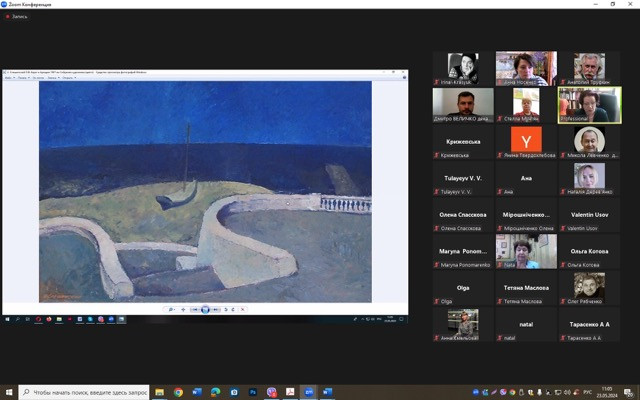Screen dimensions: 640x400
Task: Advance to the next photo in the viewer
Action: pos(217,309)
